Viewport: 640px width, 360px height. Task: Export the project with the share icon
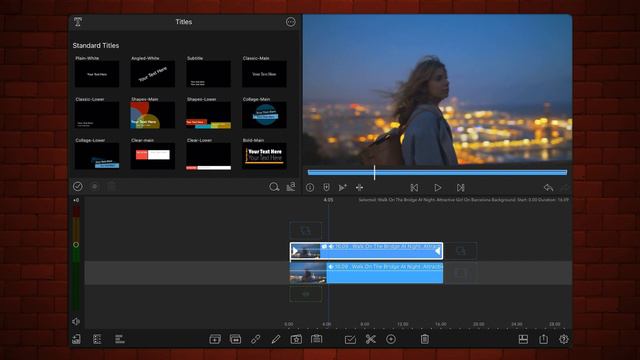(544, 339)
